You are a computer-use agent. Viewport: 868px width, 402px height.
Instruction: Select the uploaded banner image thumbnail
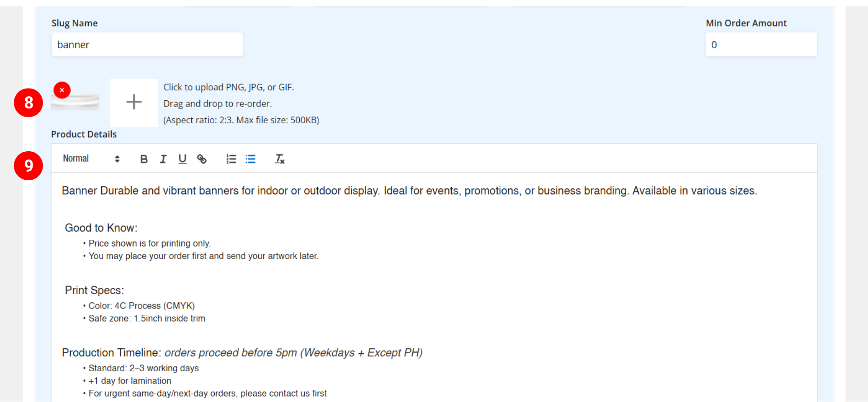point(75,103)
